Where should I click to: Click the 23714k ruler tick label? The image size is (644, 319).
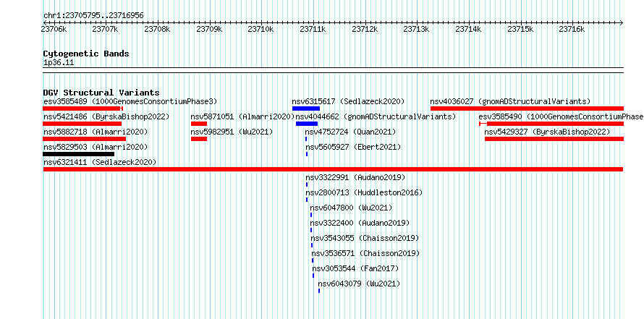pyautogui.click(x=469, y=29)
